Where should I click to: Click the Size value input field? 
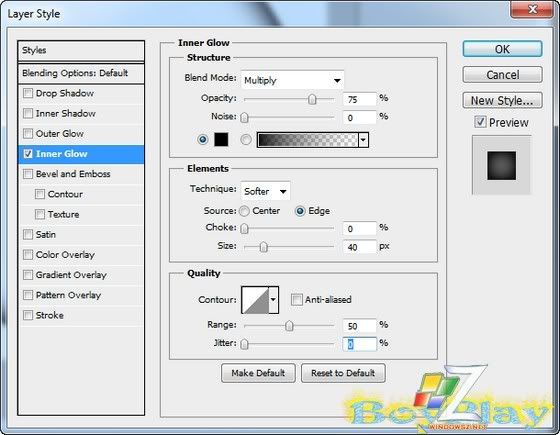(x=359, y=247)
